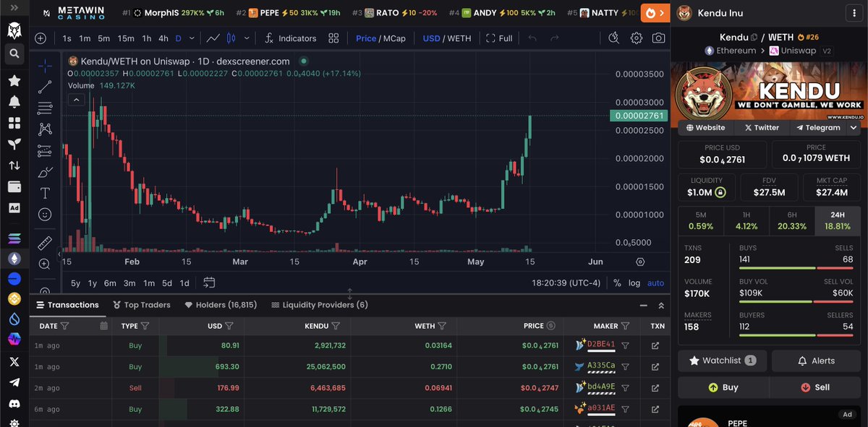868x427 pixels.
Task: Open chart settings gear icon
Action: 637,38
